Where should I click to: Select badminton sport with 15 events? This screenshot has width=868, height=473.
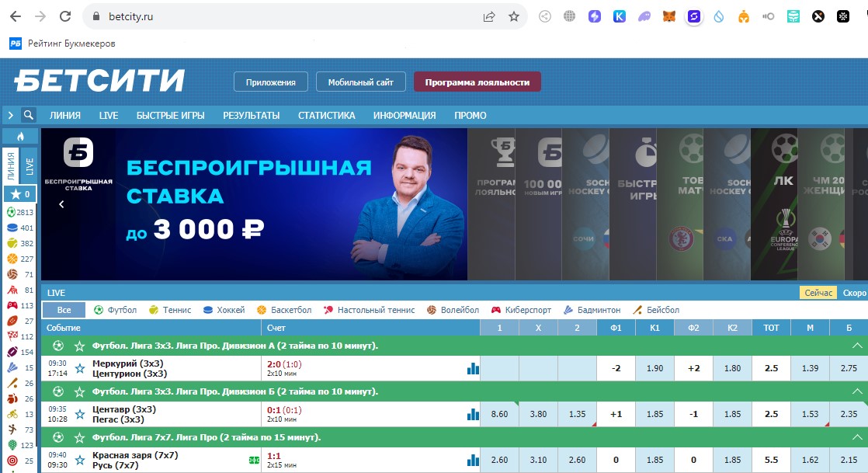20,367
